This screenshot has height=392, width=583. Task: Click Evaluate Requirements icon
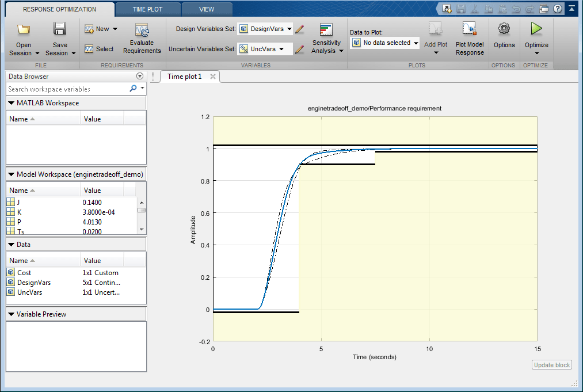pyautogui.click(x=142, y=31)
